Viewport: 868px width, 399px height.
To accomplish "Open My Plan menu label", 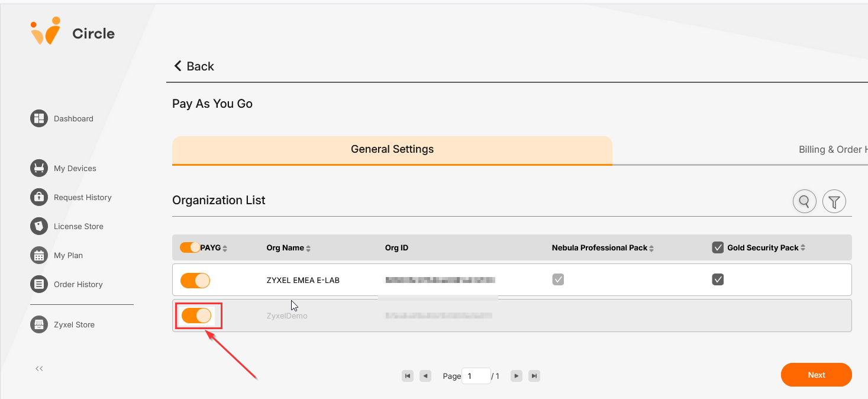I will tap(68, 255).
